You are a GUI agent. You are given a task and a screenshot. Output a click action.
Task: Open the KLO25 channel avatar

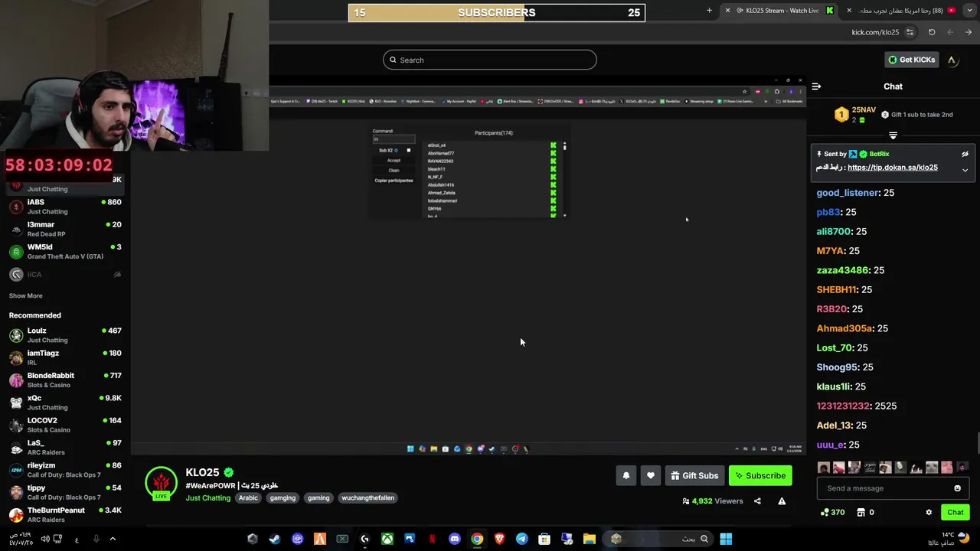pos(161,484)
